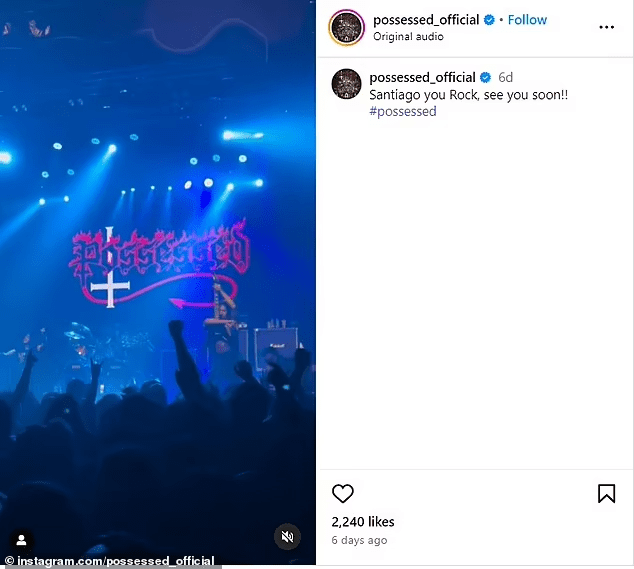Save post with bookmark icon
634x569 pixels.
tap(606, 493)
